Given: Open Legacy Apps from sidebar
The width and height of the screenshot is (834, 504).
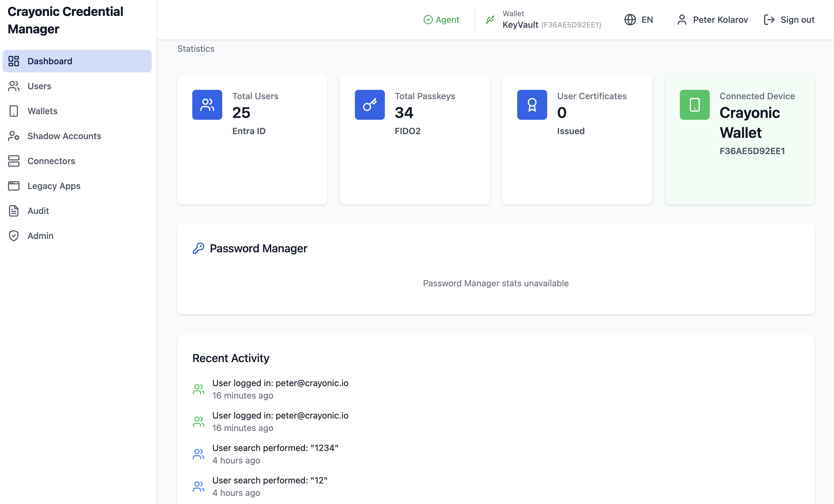Looking at the screenshot, I should coord(54,186).
